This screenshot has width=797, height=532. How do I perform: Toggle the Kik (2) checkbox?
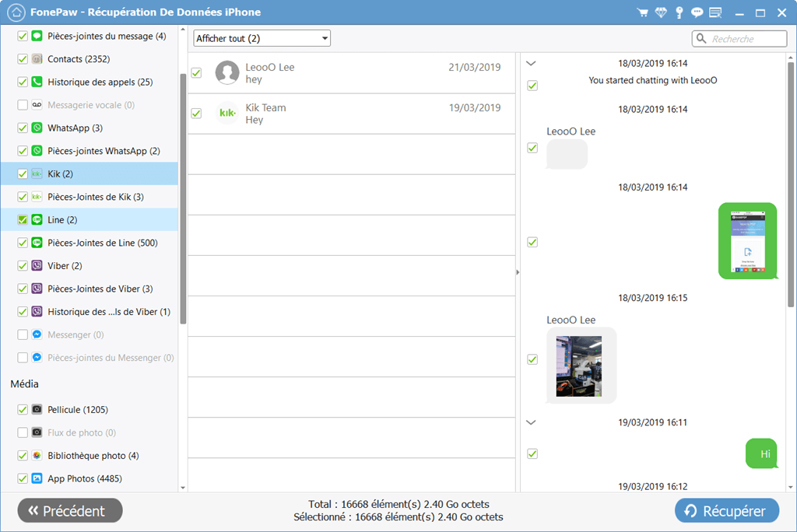23,173
